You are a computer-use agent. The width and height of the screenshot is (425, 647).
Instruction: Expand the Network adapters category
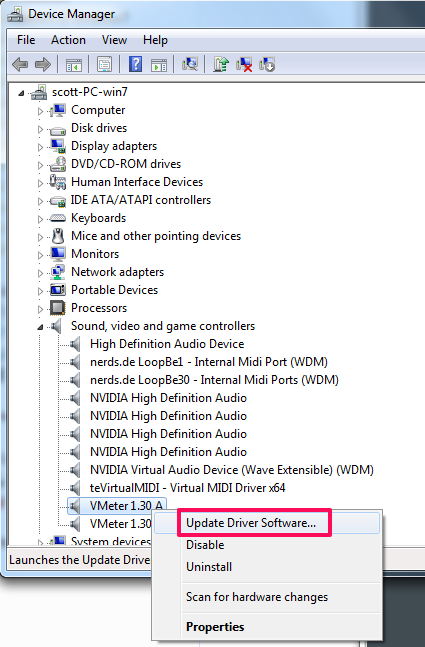(40, 273)
